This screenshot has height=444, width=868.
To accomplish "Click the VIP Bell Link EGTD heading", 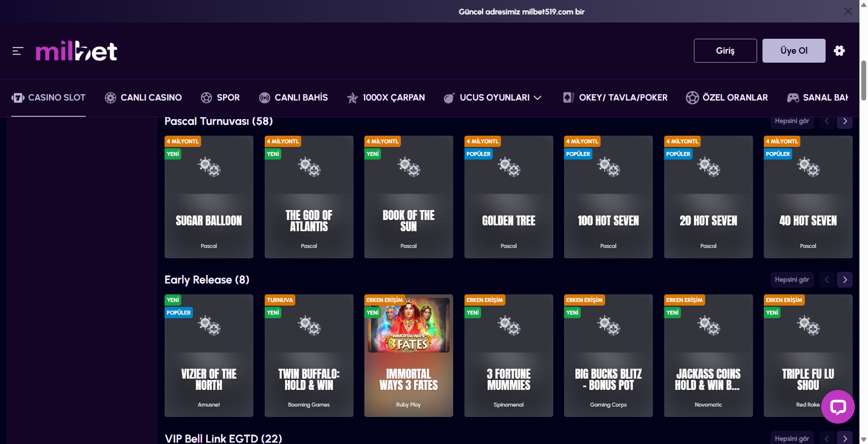I will coord(223,439).
